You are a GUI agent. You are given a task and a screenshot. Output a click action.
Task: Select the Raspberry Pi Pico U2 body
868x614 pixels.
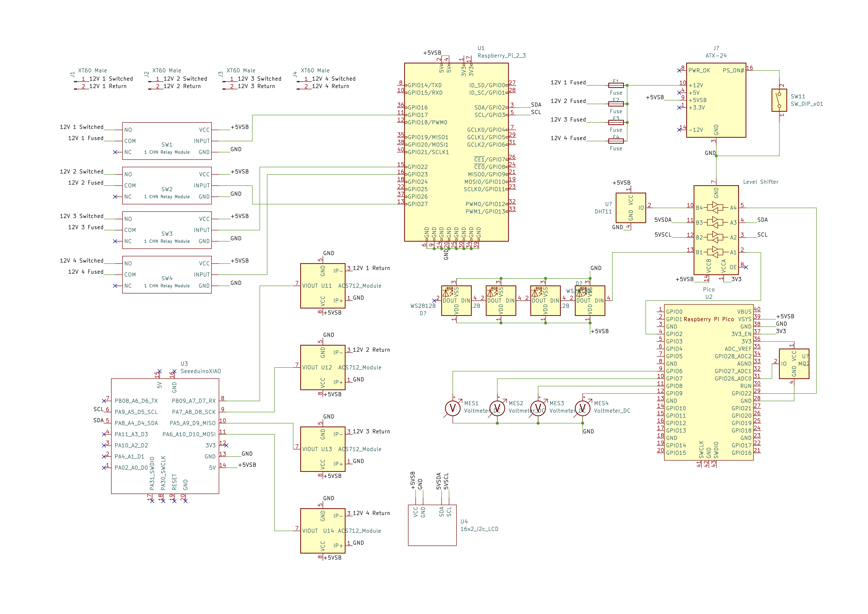[708, 382]
